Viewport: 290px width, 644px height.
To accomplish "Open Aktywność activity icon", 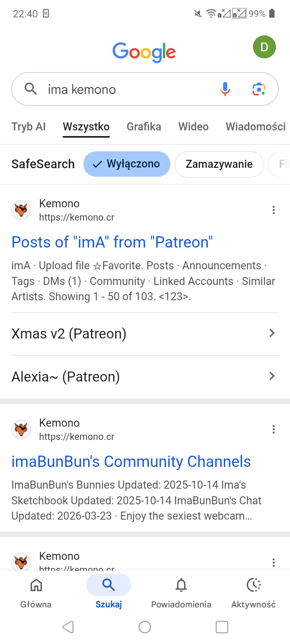I will click(253, 592).
